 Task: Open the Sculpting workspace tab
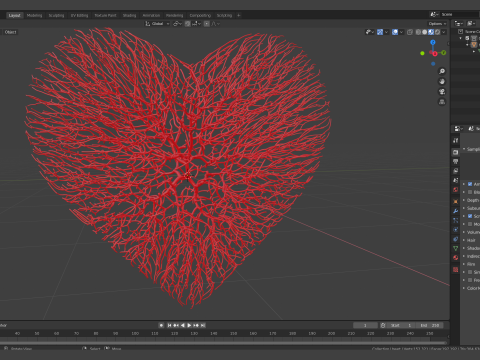tap(56, 15)
